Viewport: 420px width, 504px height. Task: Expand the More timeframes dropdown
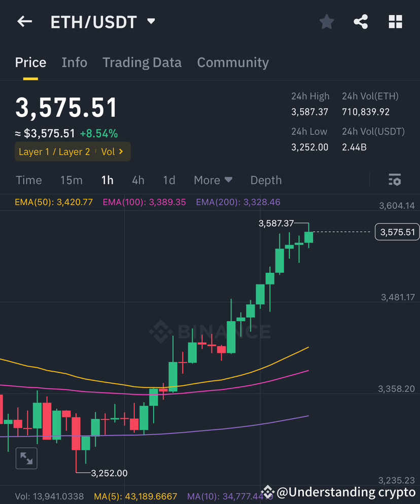click(213, 180)
